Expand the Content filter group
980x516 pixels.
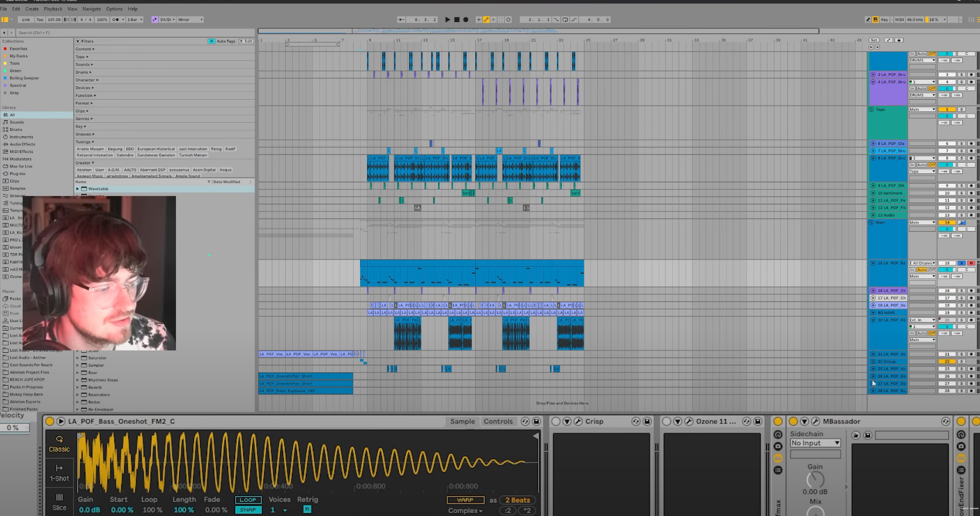pos(84,49)
